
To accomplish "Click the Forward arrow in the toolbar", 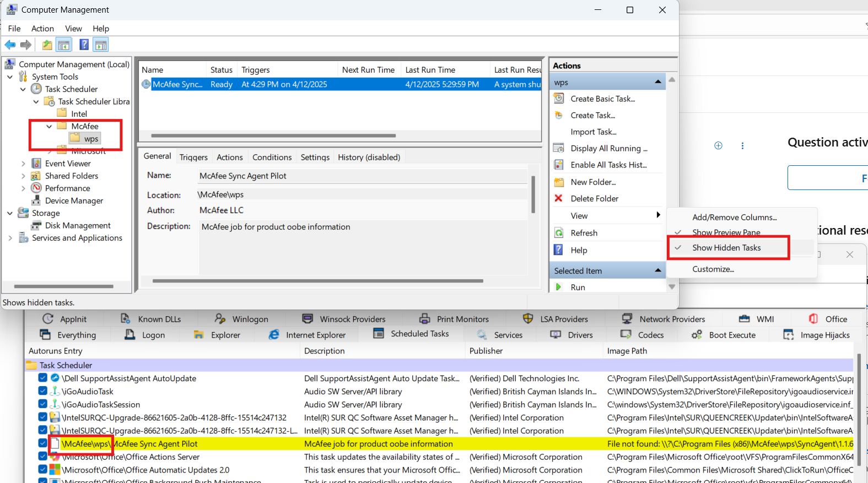I will (x=25, y=45).
